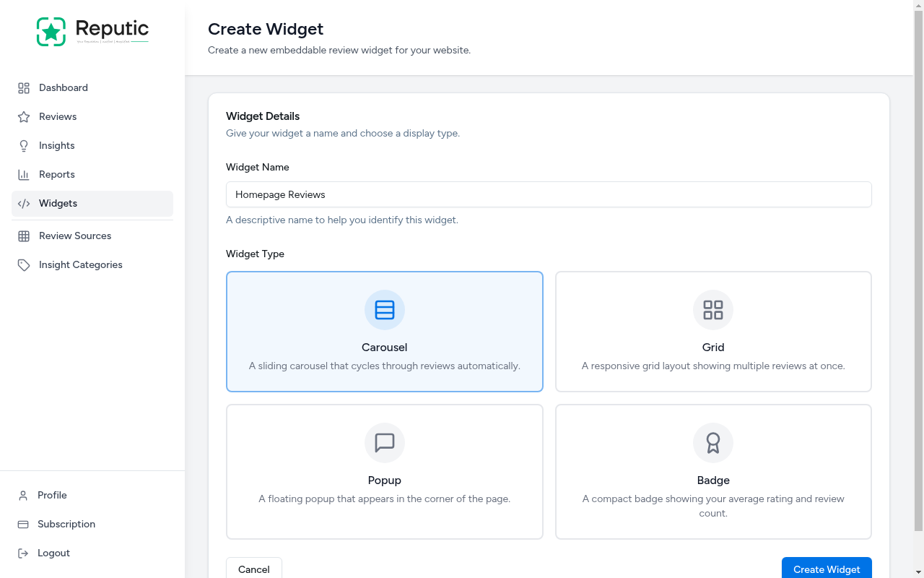Open Review Sources grid icon
Image resolution: width=924 pixels, height=578 pixels.
24,236
